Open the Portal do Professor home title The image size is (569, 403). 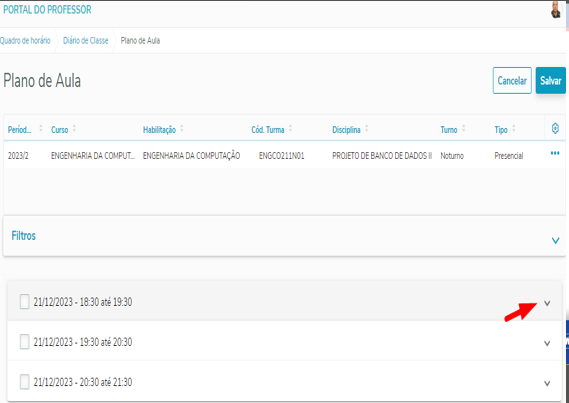point(47,10)
